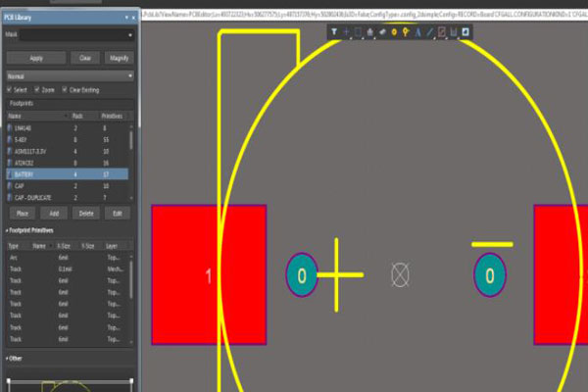Click the last icon in the active bar
Screen dimensions: 588x392
(x=465, y=32)
